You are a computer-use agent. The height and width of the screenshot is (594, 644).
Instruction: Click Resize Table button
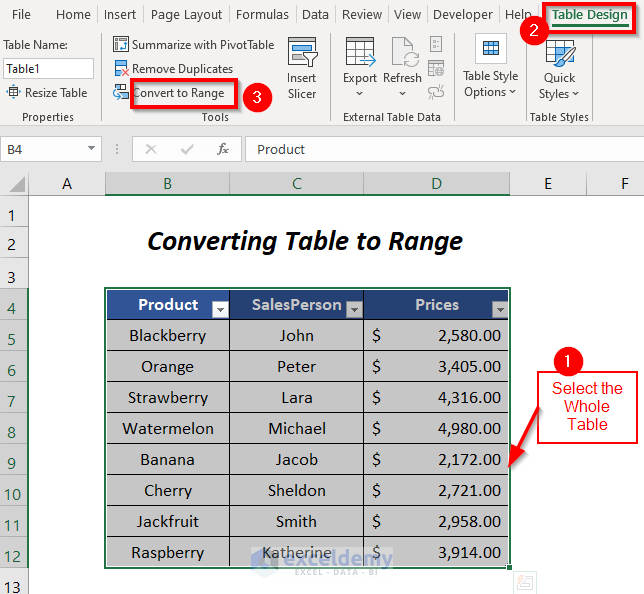47,93
